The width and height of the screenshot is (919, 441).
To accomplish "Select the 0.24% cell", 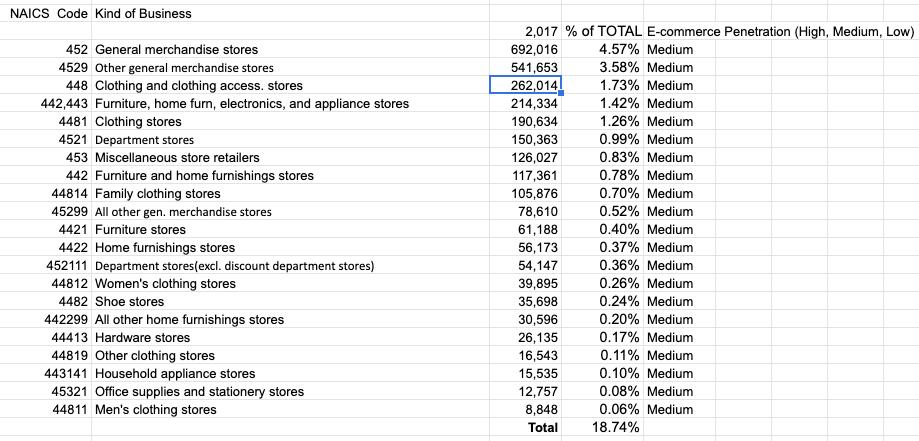I will pos(602,301).
